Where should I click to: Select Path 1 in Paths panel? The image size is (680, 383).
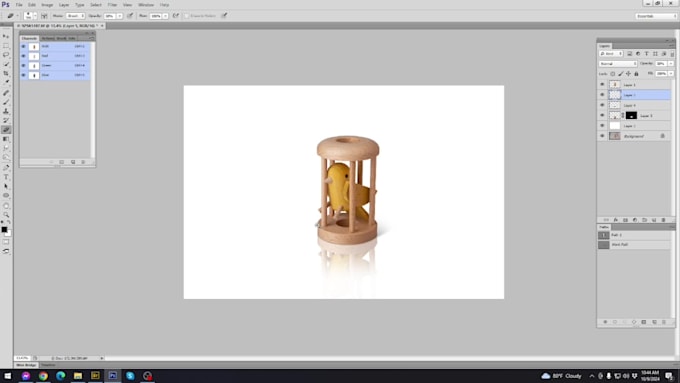pos(635,235)
